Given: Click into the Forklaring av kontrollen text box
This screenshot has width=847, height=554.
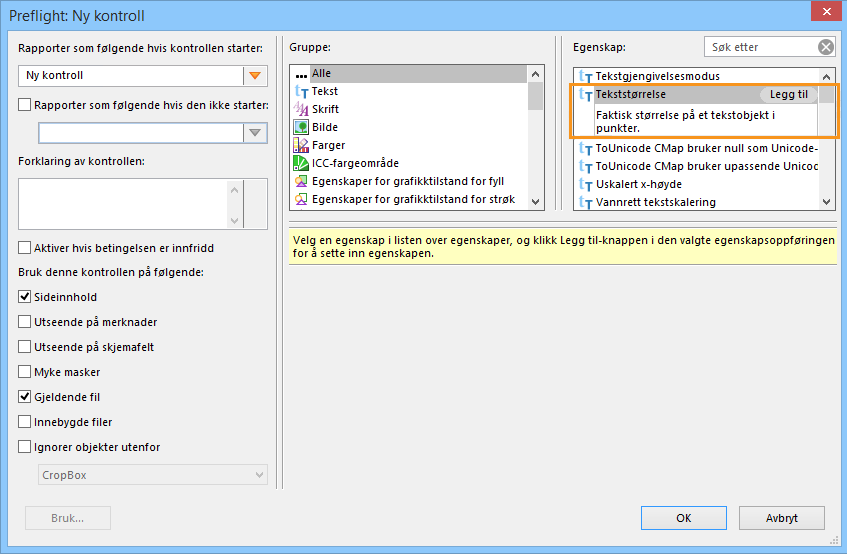Looking at the screenshot, I should (x=122, y=204).
